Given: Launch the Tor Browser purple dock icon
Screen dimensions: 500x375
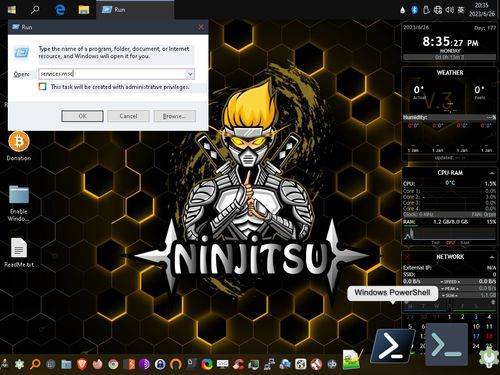Looking at the screenshot, I should [144, 364].
